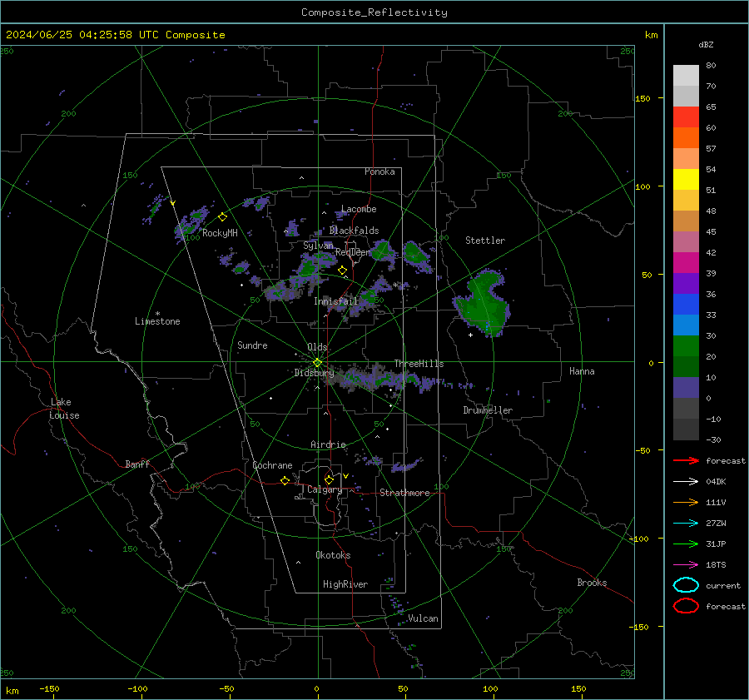
Task: Select the cyan 27ZW arrow icon
Action: tap(686, 524)
